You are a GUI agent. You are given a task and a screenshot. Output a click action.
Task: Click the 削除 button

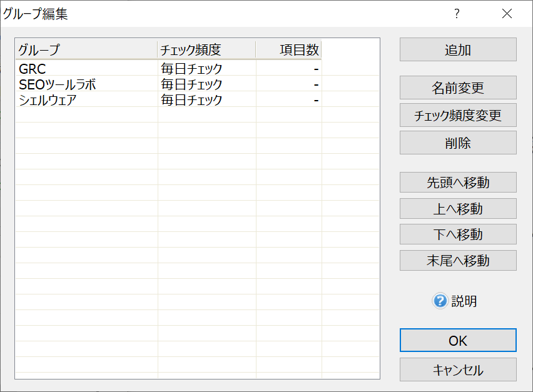pos(458,143)
